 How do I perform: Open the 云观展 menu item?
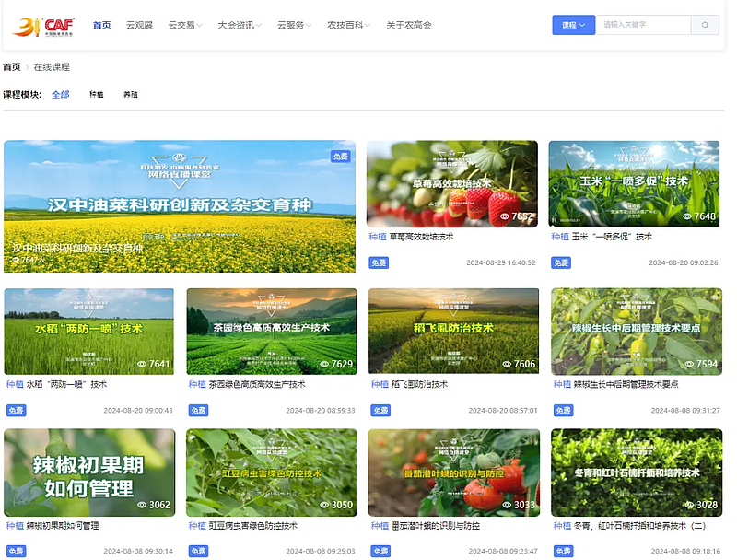coord(139,25)
